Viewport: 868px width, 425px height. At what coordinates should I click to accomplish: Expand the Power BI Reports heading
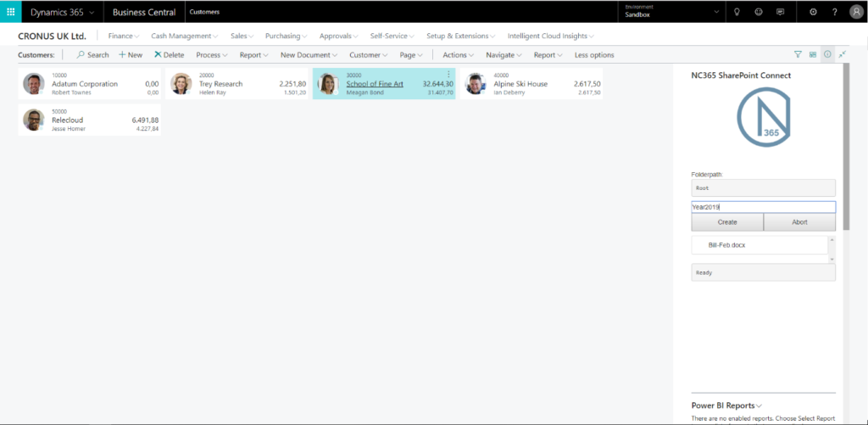pos(726,405)
